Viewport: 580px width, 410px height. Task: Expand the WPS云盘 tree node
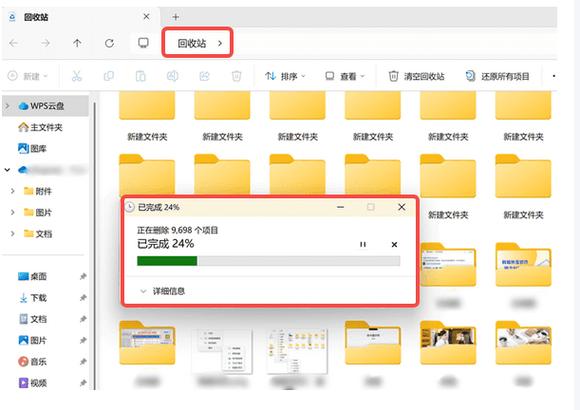point(7,106)
